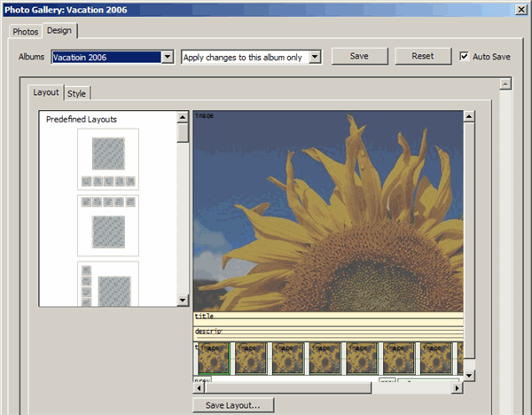Toggle the Auto Save checkbox

464,56
